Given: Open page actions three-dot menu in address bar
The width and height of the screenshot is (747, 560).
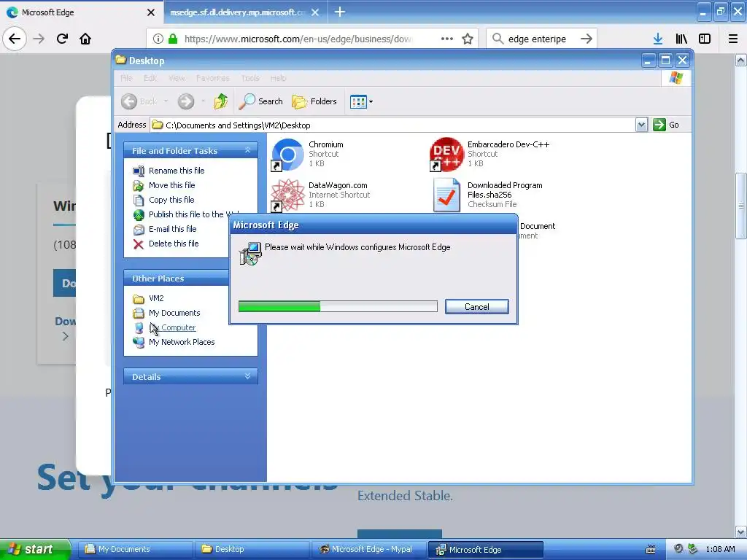Looking at the screenshot, I should pyautogui.click(x=447, y=39).
